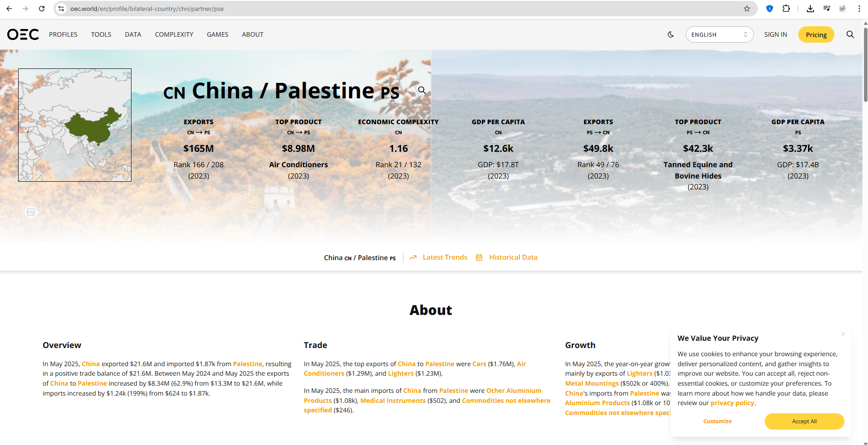Open the TOOLS menu

101,34
